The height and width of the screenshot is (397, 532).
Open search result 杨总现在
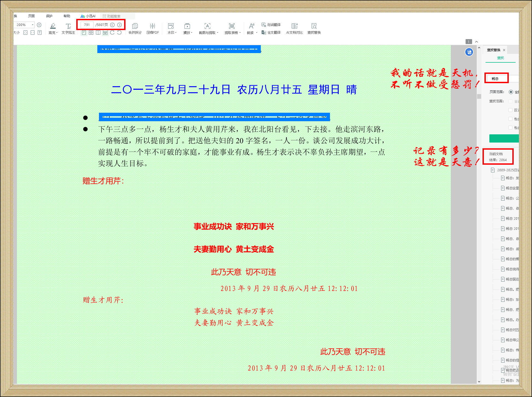510,279
